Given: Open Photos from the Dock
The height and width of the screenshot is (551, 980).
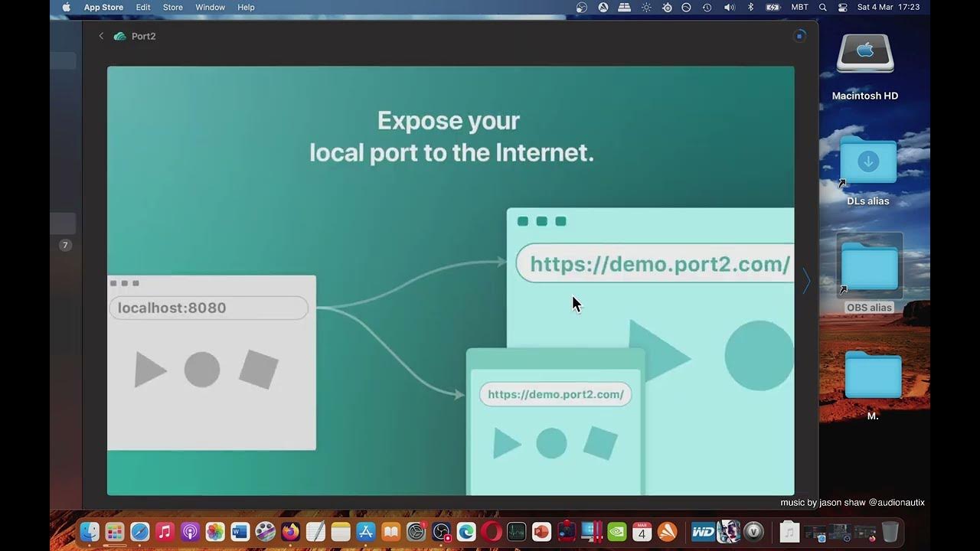Looking at the screenshot, I should pyautogui.click(x=215, y=531).
